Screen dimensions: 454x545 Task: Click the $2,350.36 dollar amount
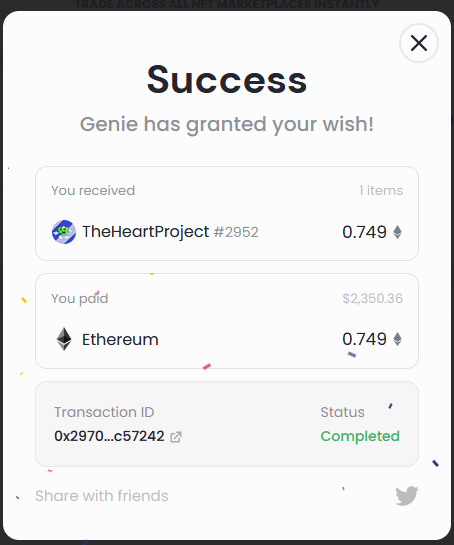(373, 299)
